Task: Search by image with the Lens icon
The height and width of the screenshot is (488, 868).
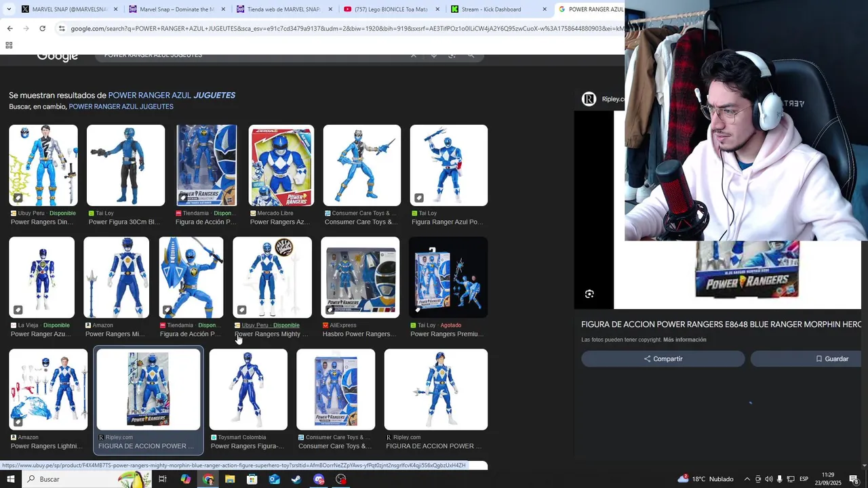Action: [x=452, y=55]
